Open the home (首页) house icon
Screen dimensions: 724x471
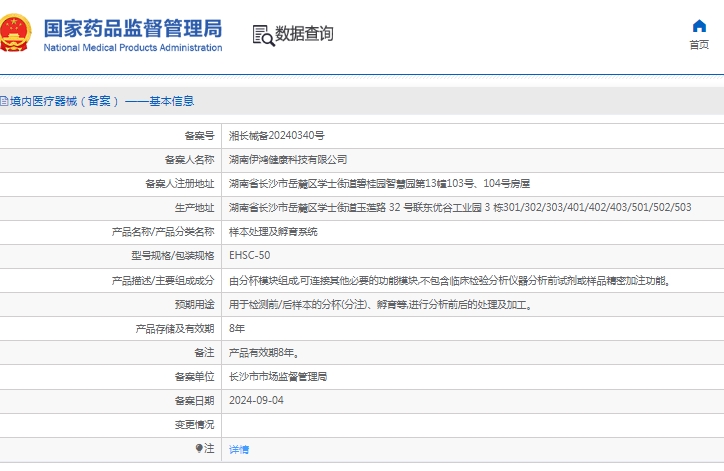click(x=699, y=26)
